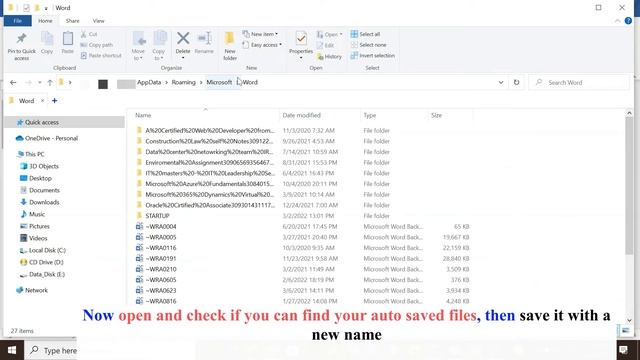Open Quick Access Toolbar customize dropdown
Viewport: 640px width, 360px height.
(46, 8)
